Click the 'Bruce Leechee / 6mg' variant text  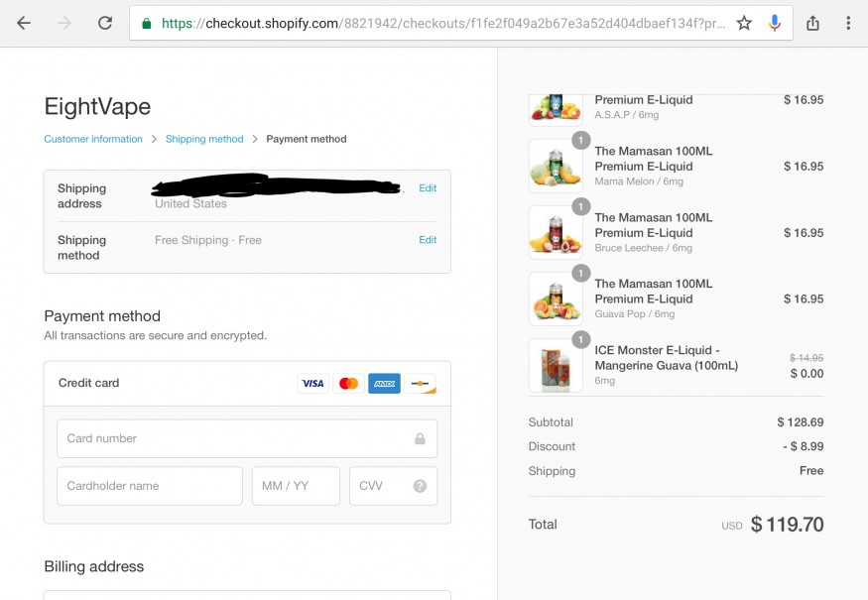(643, 248)
